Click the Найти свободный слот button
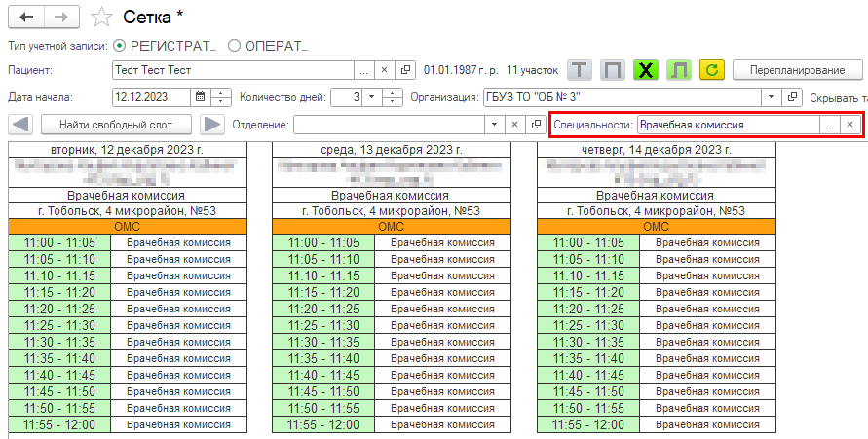868x439 pixels. pyautogui.click(x=116, y=125)
